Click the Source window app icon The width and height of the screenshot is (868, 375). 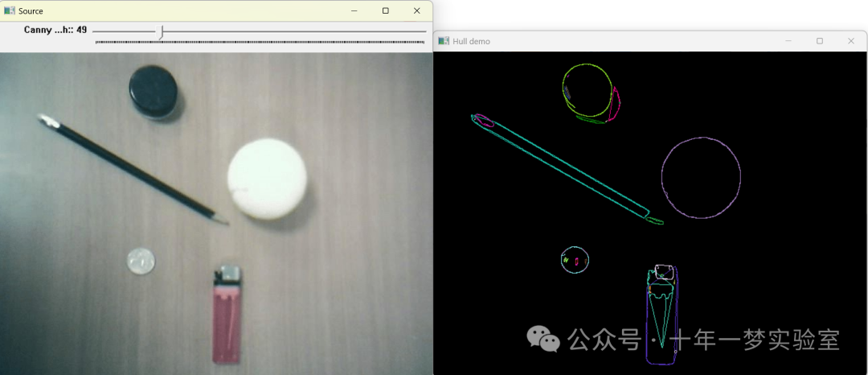click(10, 10)
